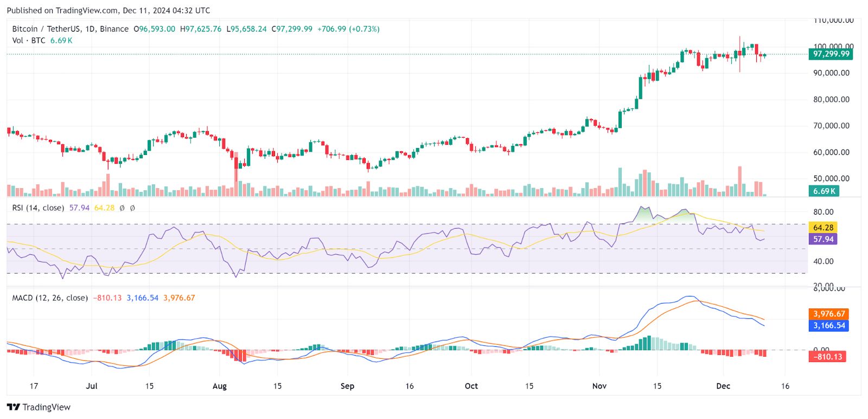Click the 6.69K volume tag on price axis
Viewport: 868px width, 419px height.
(x=824, y=191)
